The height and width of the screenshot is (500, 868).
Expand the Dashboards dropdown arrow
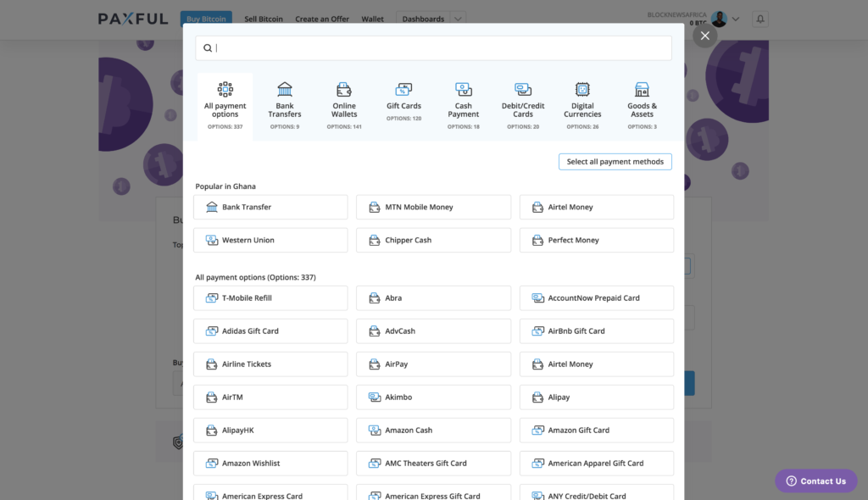[458, 19]
